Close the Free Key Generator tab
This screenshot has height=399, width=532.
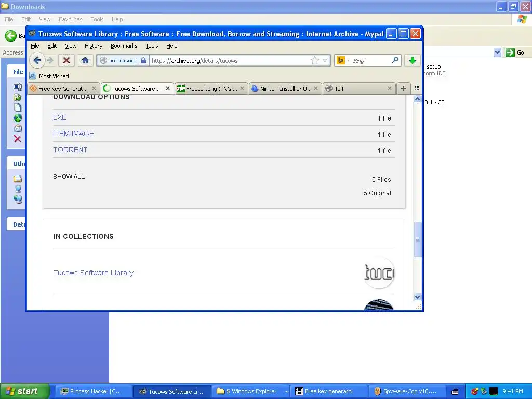[x=94, y=88]
